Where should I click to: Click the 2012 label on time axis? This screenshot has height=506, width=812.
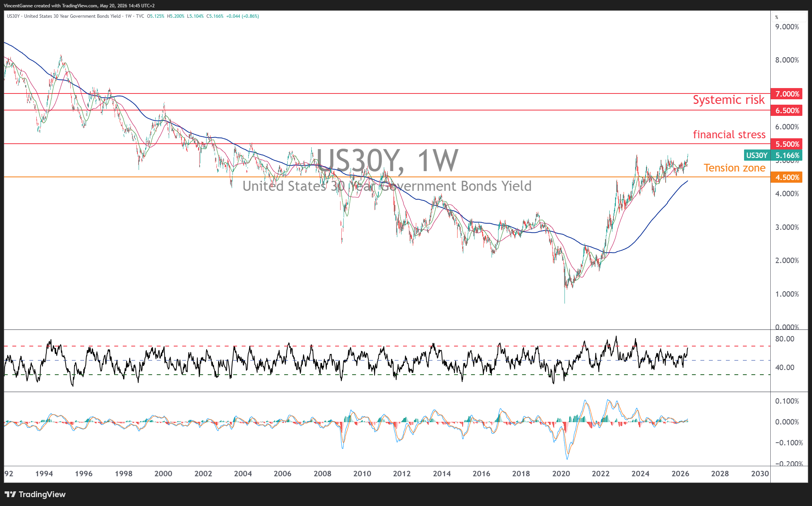pos(402,474)
